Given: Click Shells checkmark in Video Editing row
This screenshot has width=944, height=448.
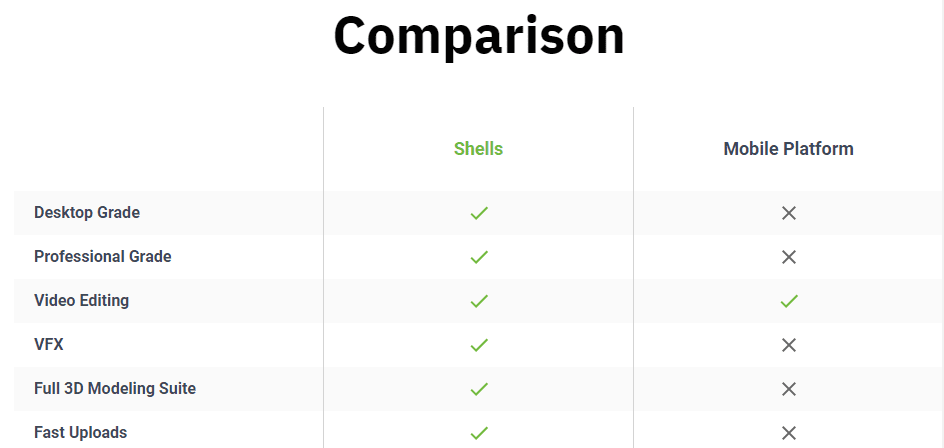Looking at the screenshot, I should click(x=479, y=301).
